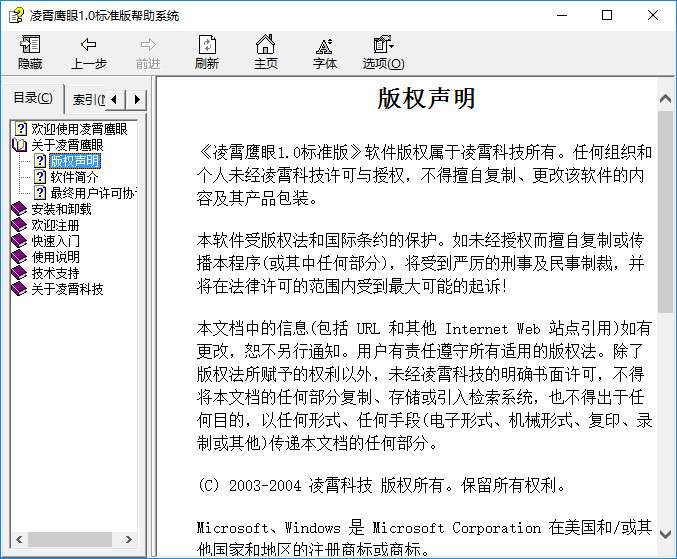The image size is (677, 559).
Task: Open the 主页 (Home) icon
Action: [265, 44]
